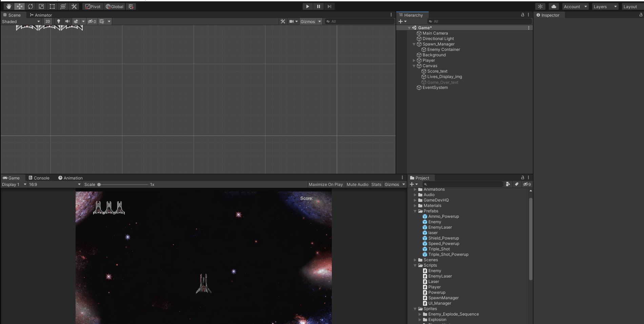Toggle Maximize On Play
Screen dimensions: 644x324
coord(326,185)
